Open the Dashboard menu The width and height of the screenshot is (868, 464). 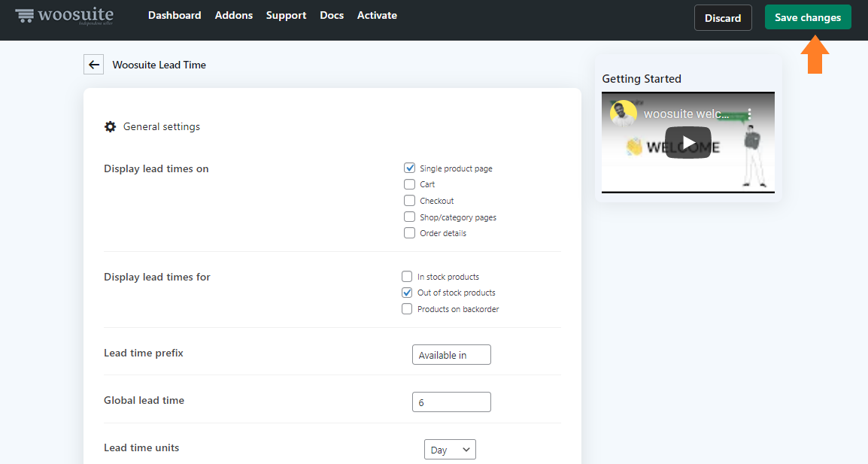(175, 16)
